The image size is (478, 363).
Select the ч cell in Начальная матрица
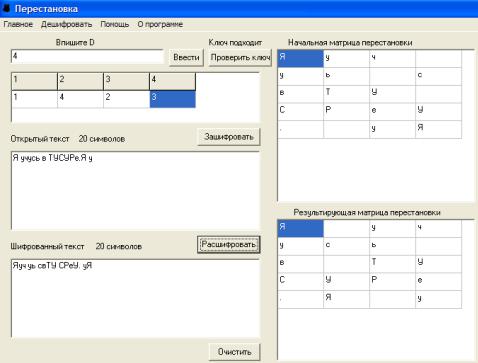[x=392, y=58]
